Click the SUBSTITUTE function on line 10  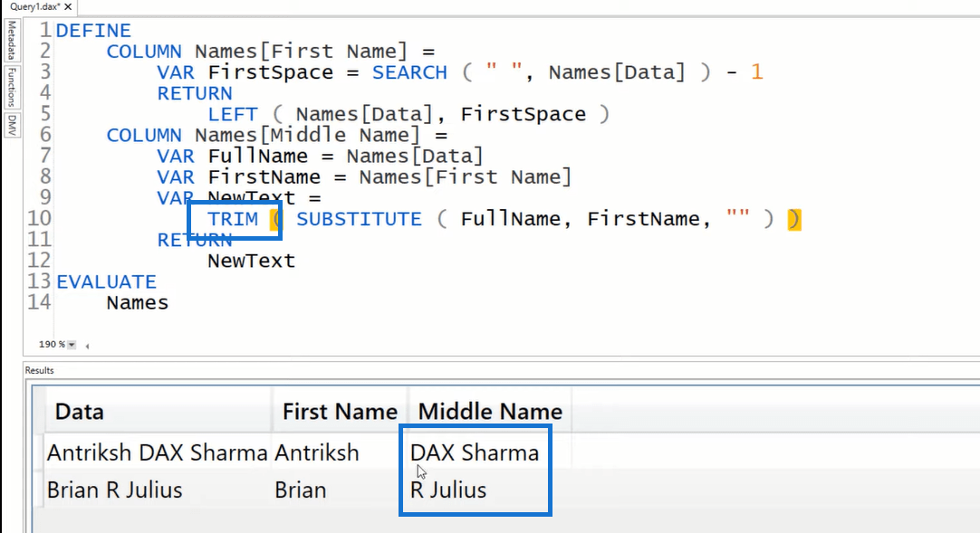tap(359, 219)
